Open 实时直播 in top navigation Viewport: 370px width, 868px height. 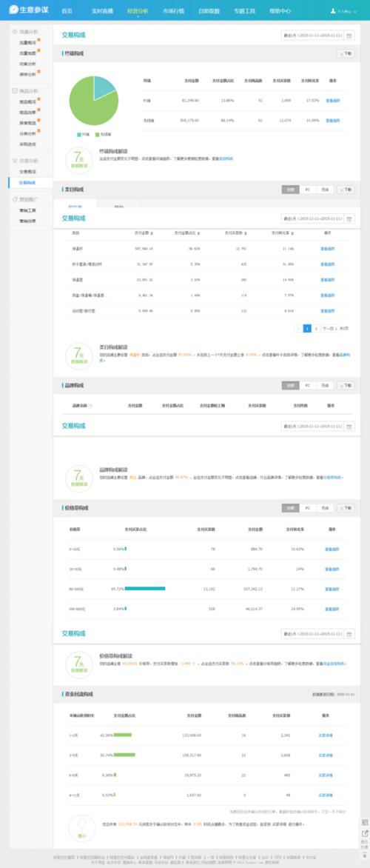point(102,10)
